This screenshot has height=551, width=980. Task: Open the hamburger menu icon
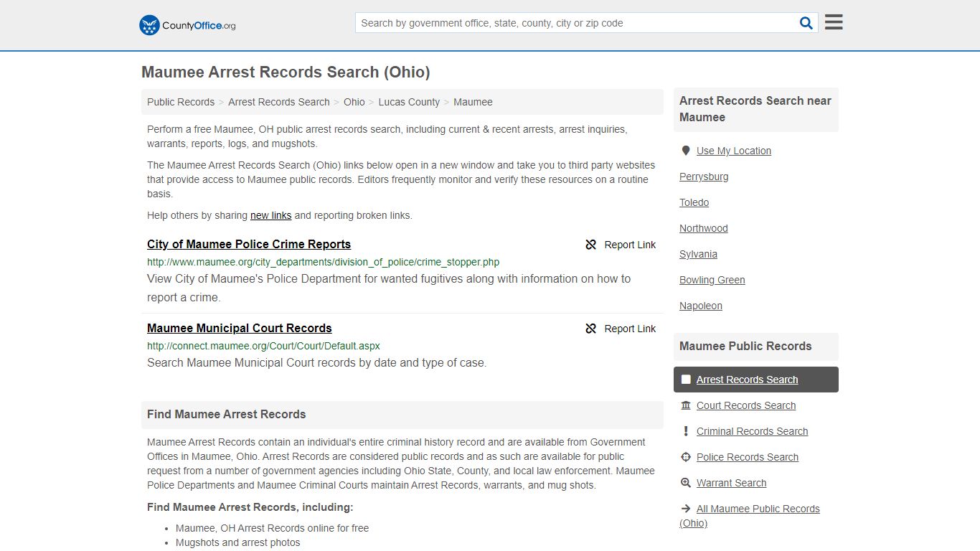(x=834, y=22)
